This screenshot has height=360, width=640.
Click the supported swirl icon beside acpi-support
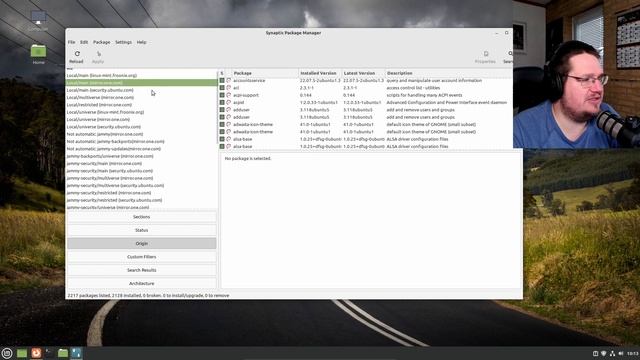229,95
